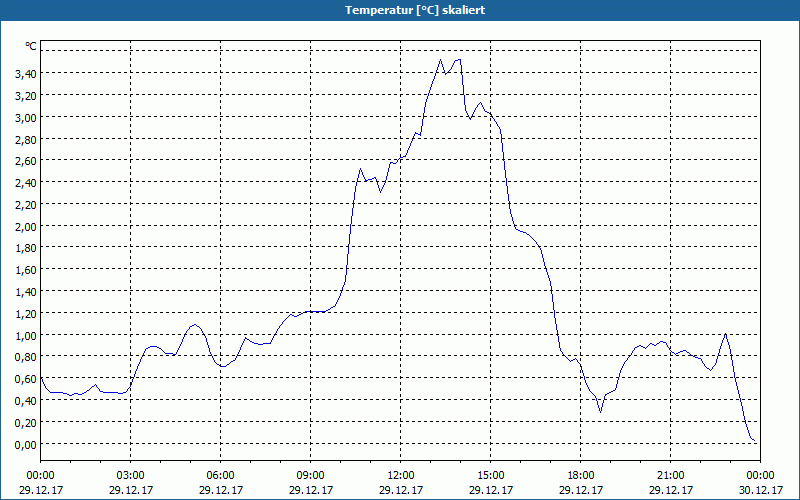
Task: Select the 18:00 time label
Action: (x=581, y=476)
